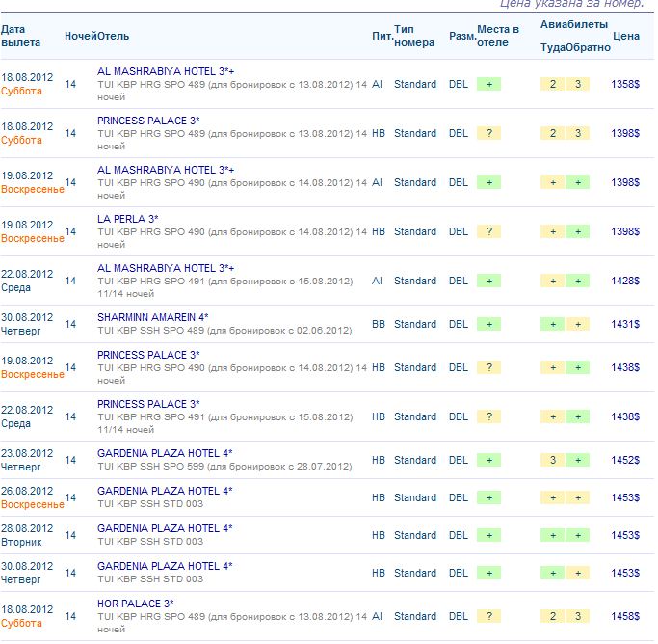This screenshot has width=658, height=644.
Task: Click the date '30.08.2012 Четверг' of SHARMINN AMAREIN
Action: click(27, 324)
